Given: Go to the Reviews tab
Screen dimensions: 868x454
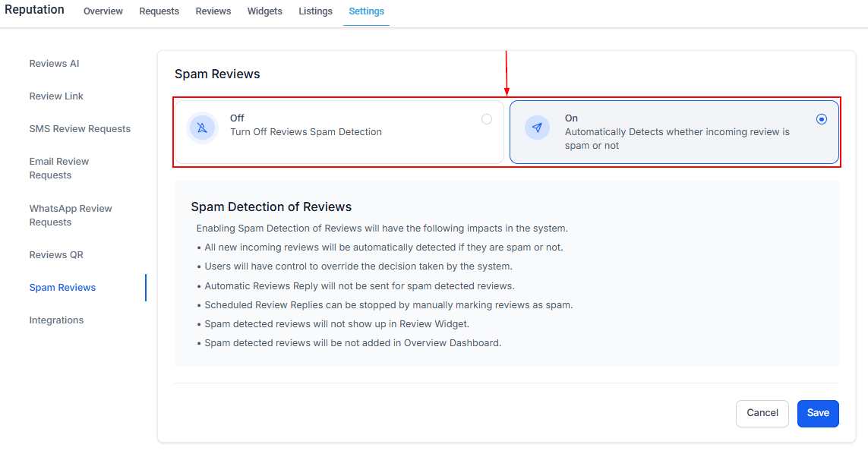Looking at the screenshot, I should (213, 11).
